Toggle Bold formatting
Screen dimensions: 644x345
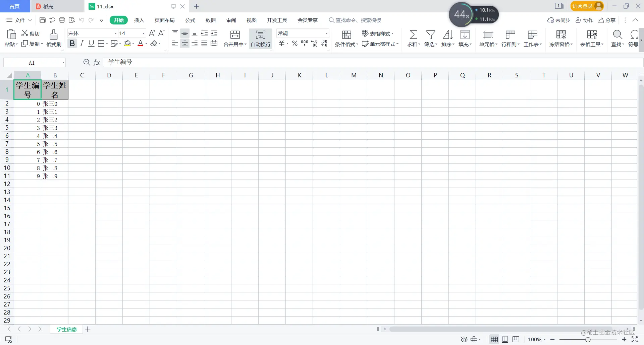pyautogui.click(x=72, y=44)
